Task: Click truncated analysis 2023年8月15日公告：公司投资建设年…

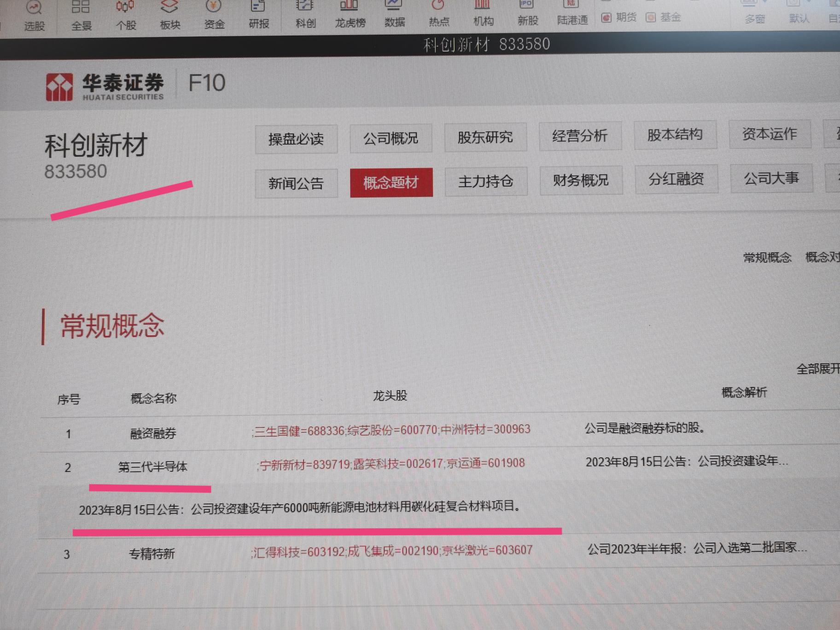Action: pos(687,461)
